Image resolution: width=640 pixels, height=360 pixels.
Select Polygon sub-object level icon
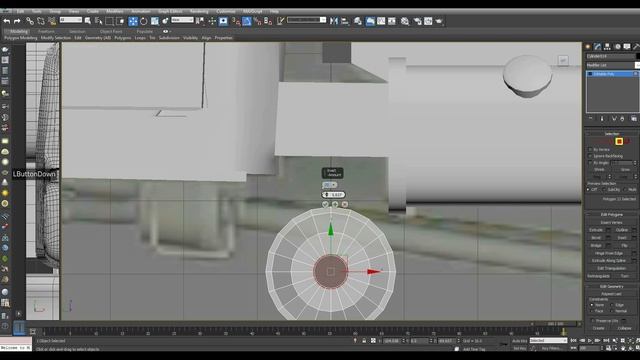point(619,141)
